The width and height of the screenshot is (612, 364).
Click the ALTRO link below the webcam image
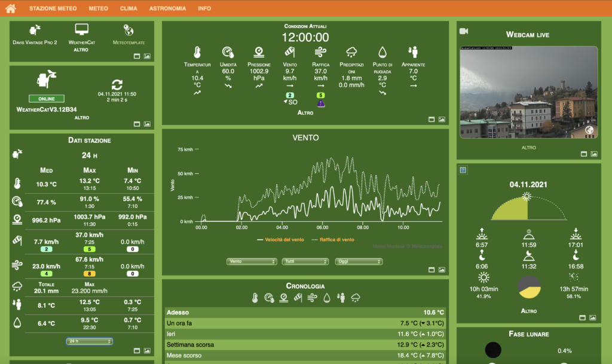pyautogui.click(x=528, y=147)
